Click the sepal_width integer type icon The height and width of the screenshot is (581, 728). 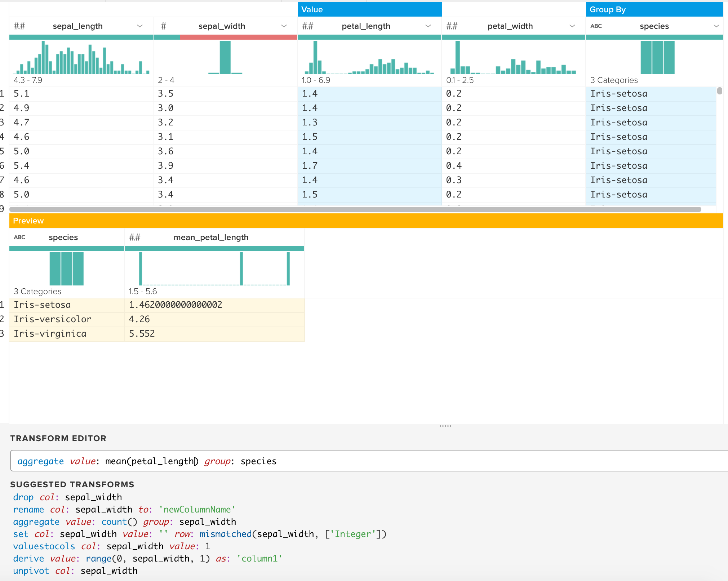click(x=164, y=26)
